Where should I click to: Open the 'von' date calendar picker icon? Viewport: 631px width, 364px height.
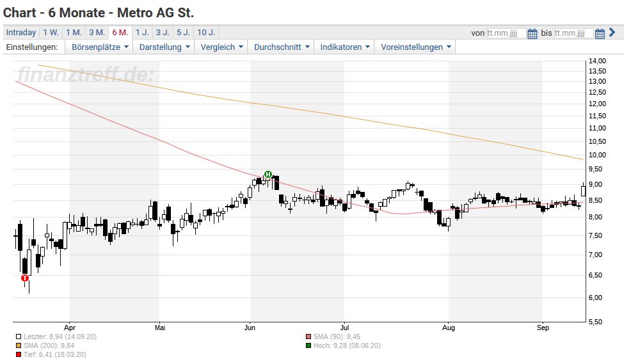click(x=532, y=33)
